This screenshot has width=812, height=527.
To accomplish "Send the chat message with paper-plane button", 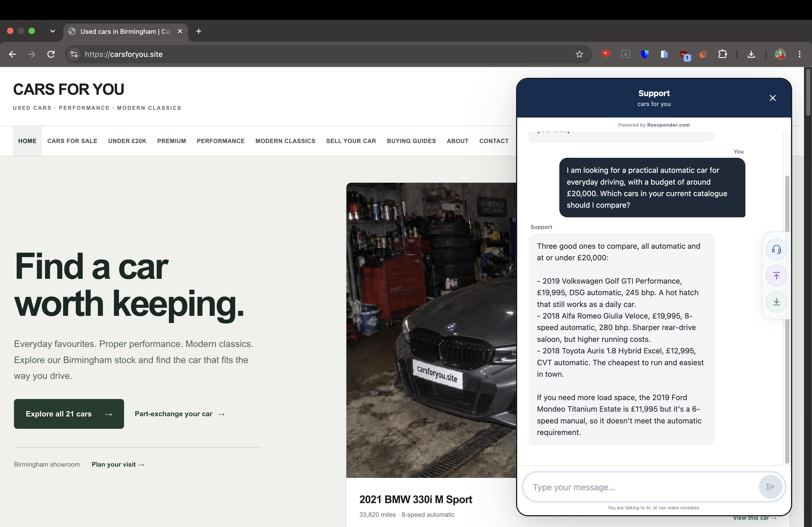I will (770, 487).
